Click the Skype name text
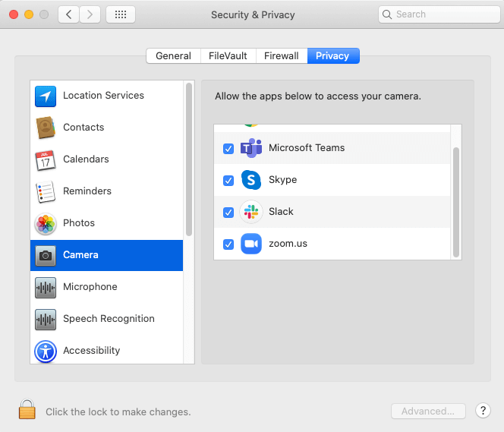 (283, 180)
